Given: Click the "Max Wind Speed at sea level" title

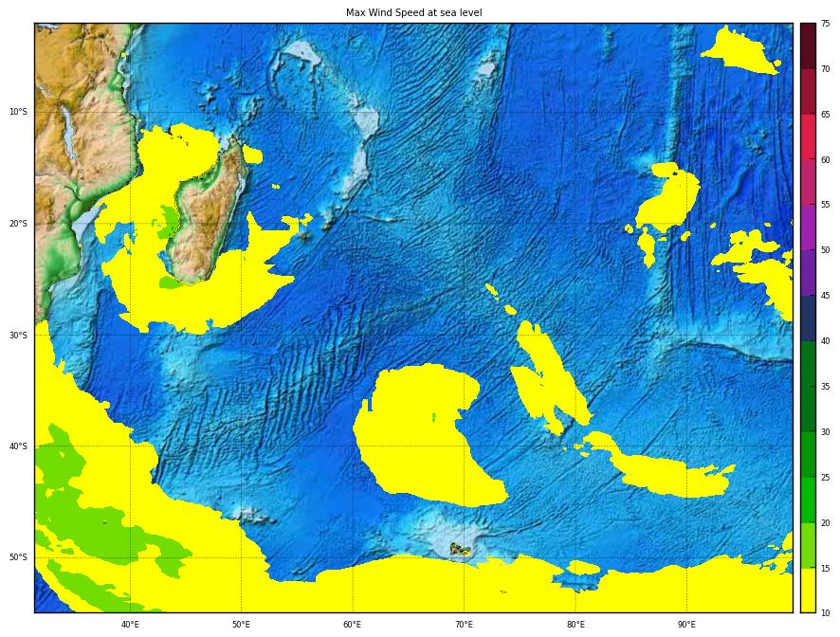Looking at the screenshot, I should (413, 12).
